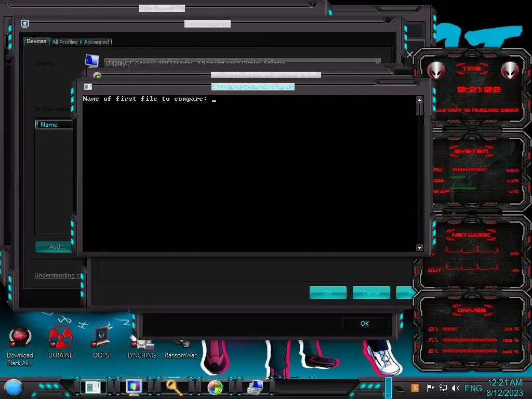Image resolution: width=532 pixels, height=399 pixels.
Task: Click the Set Program Access window title icon
Action: click(97, 75)
